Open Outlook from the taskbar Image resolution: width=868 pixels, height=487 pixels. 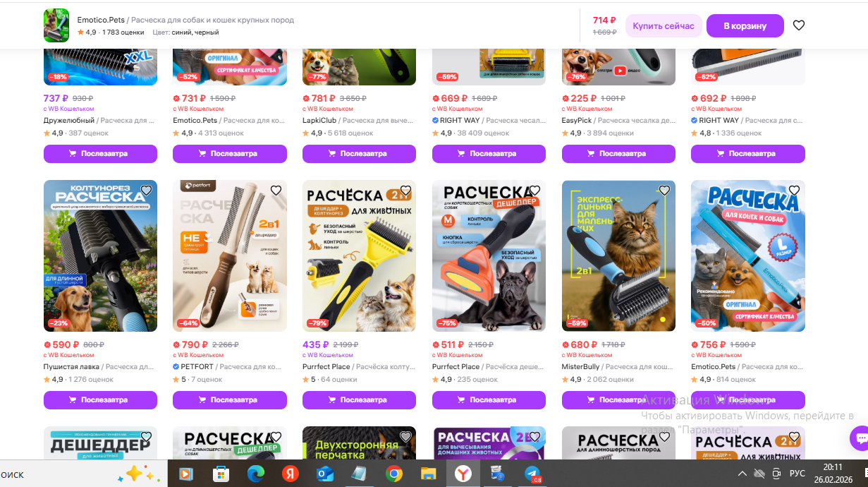(325, 474)
